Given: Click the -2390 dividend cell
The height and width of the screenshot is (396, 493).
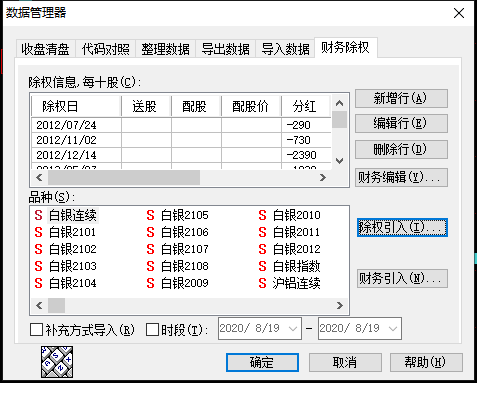Looking at the screenshot, I should pyautogui.click(x=306, y=155).
